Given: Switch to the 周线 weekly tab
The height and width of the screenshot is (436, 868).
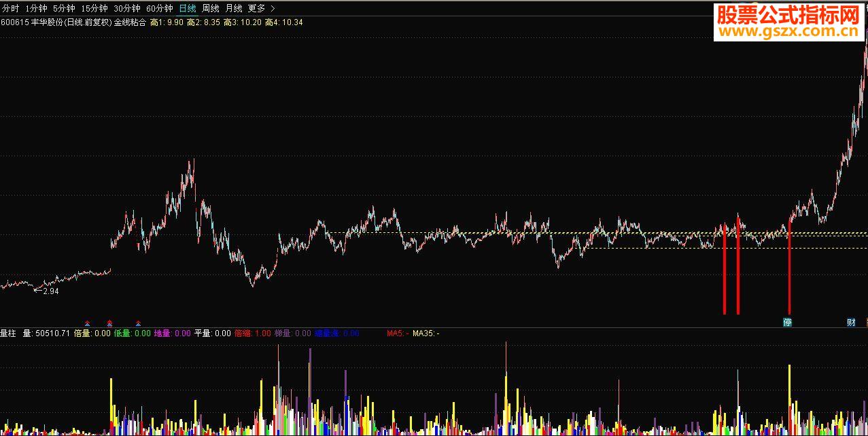Looking at the screenshot, I should pos(211,9).
